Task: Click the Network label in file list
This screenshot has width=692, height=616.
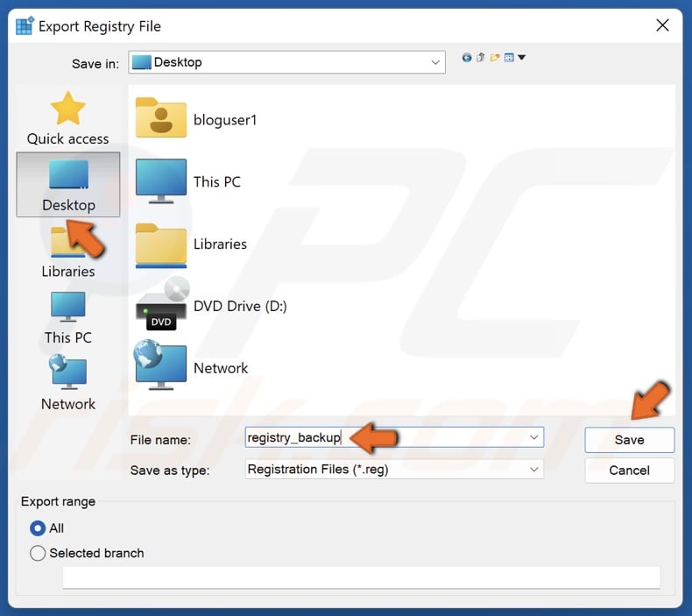Action: pyautogui.click(x=221, y=368)
